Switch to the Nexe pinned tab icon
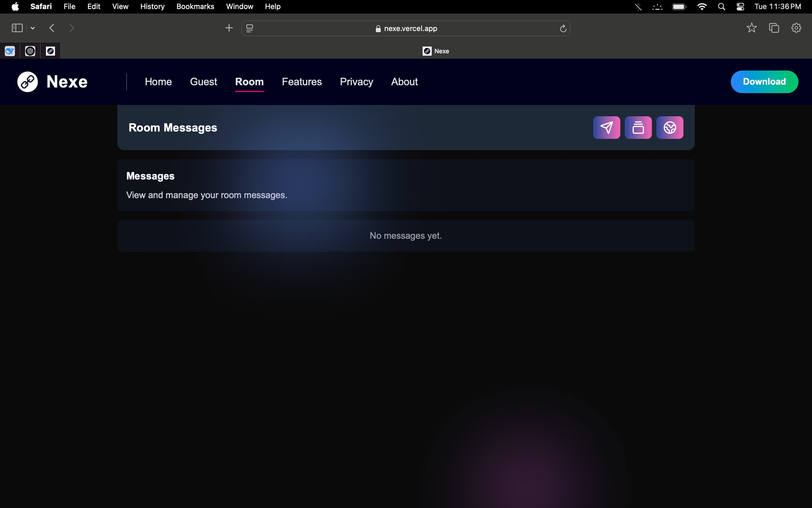Screen dimensions: 812x508 click(x=50, y=51)
